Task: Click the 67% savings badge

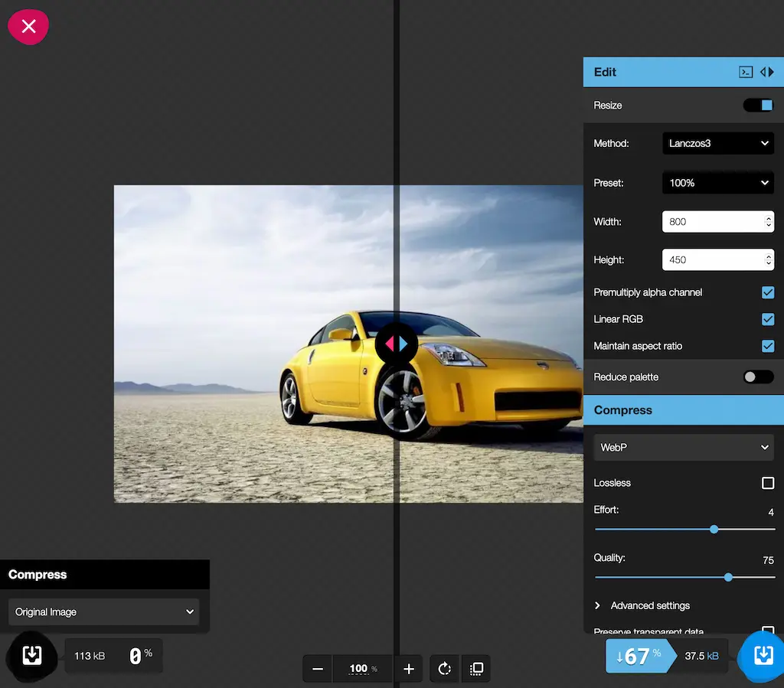Action: (639, 656)
